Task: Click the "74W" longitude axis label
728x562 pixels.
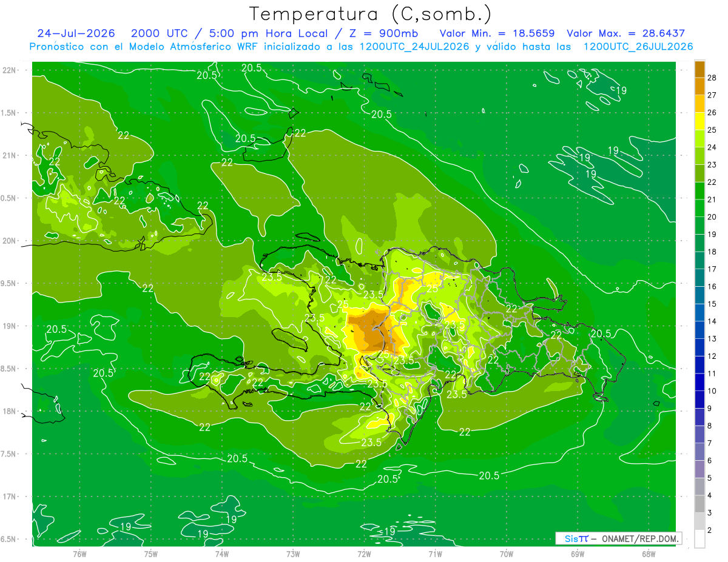Action: coord(221,554)
